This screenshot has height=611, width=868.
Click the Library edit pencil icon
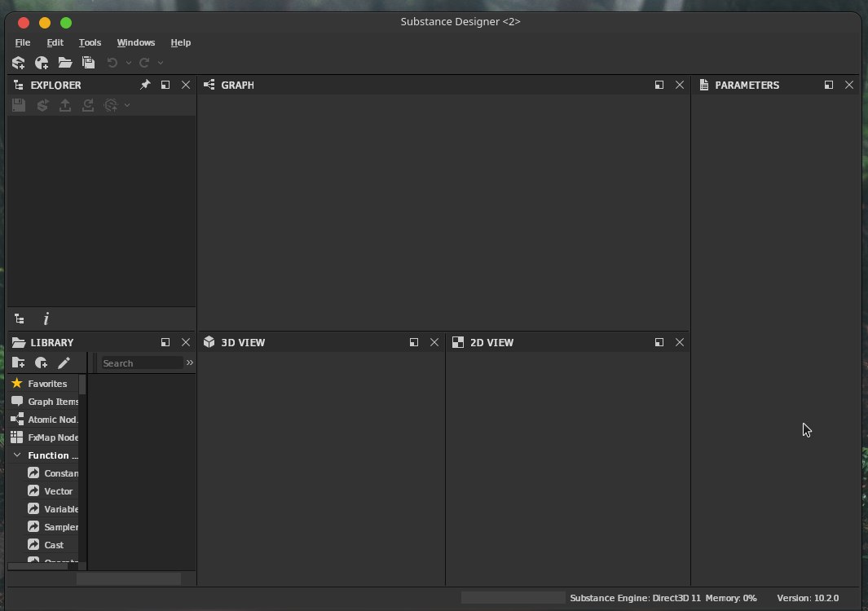(x=64, y=363)
